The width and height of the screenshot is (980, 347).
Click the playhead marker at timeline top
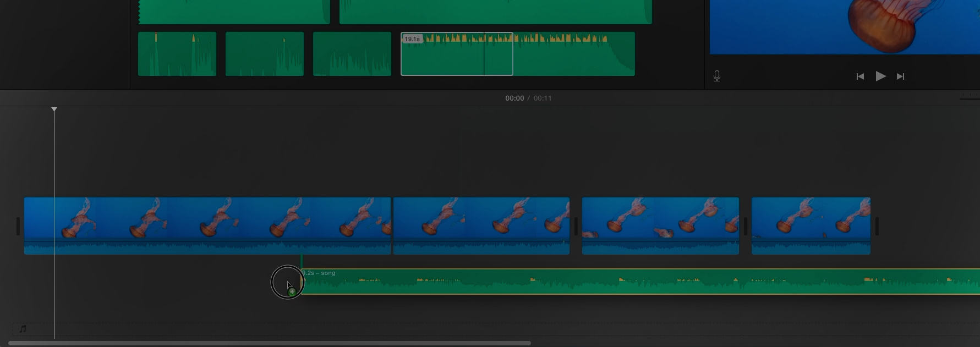[x=54, y=110]
